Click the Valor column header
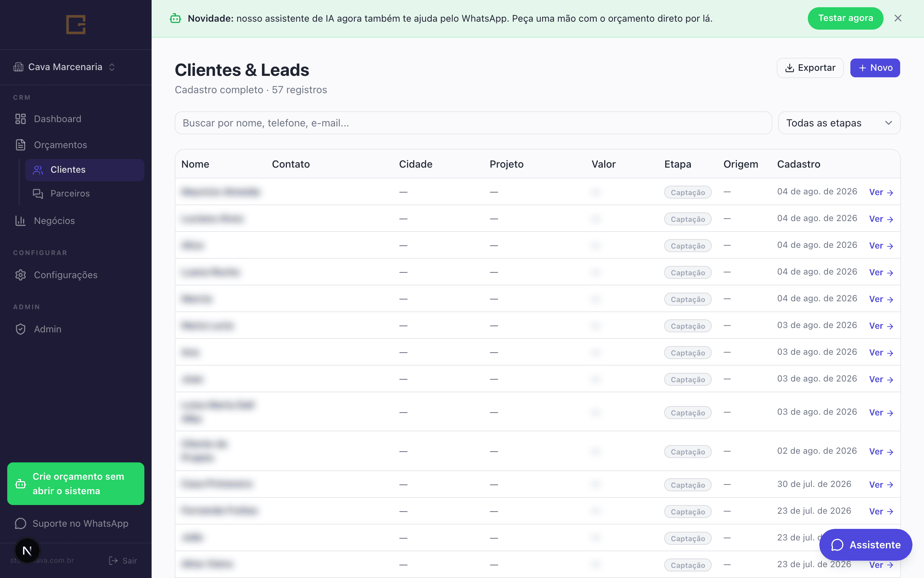The image size is (924, 578). [603, 164]
